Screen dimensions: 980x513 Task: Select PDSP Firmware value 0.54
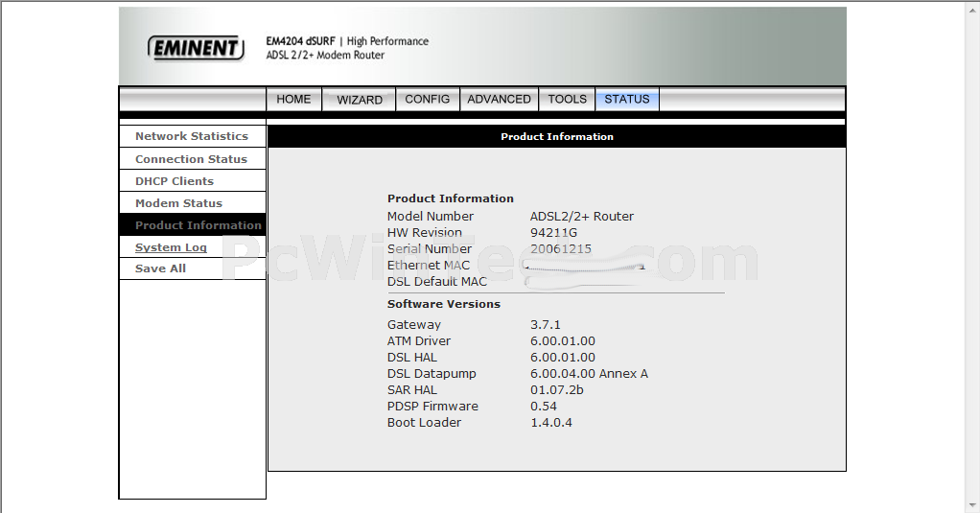pos(543,407)
